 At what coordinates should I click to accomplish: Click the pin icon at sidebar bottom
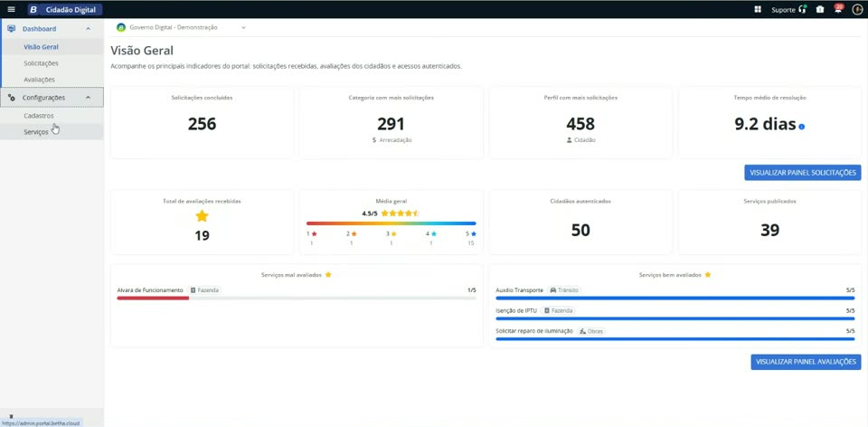coord(11,416)
